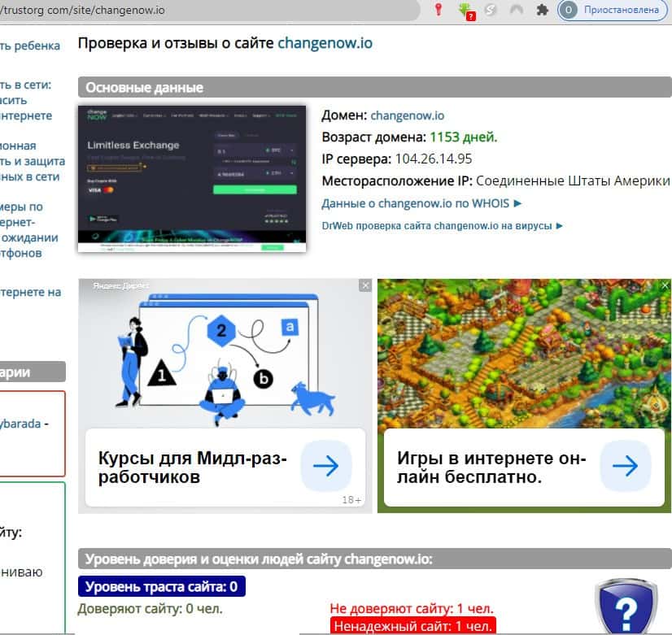
Task: Click the grey S extension icon
Action: coord(491,10)
